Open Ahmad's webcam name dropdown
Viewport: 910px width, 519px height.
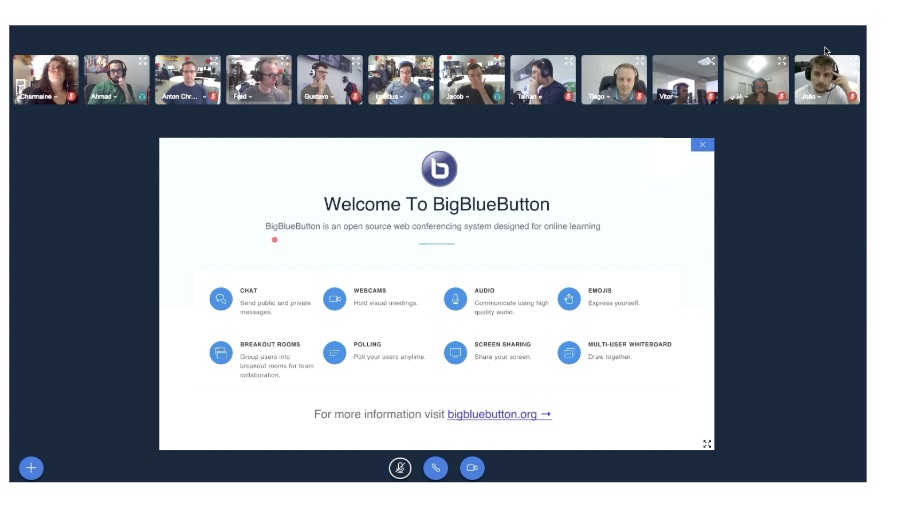tap(103, 97)
